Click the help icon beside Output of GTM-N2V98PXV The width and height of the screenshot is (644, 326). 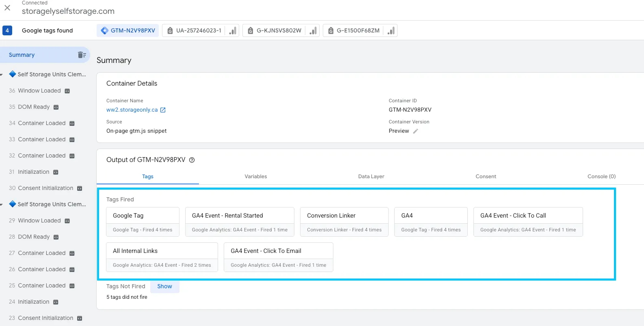click(192, 160)
